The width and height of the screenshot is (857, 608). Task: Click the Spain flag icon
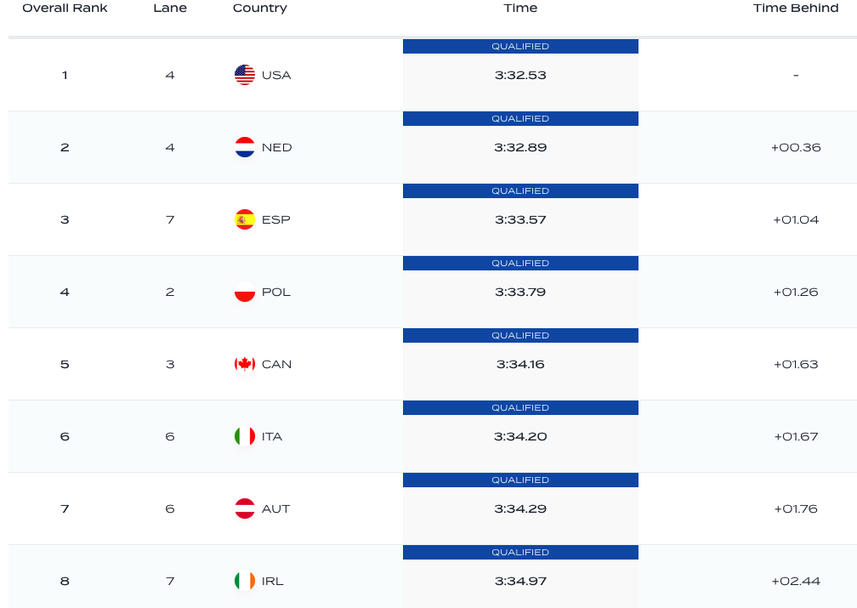(244, 220)
